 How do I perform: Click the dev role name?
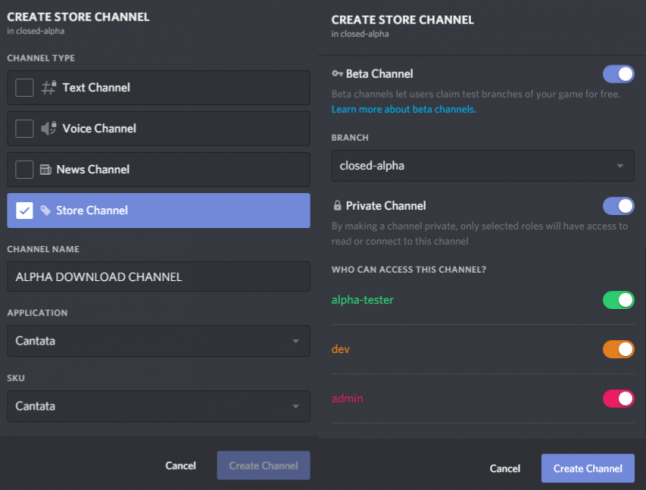340,349
